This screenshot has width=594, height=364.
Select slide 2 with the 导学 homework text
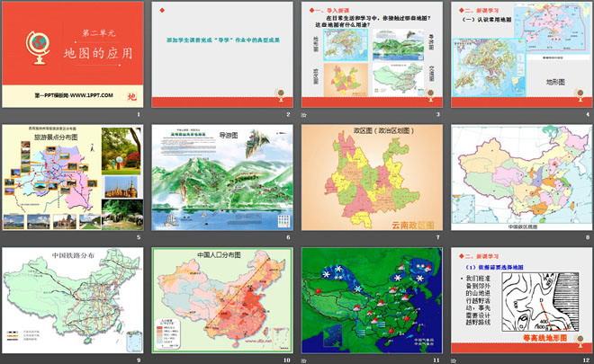222,56
